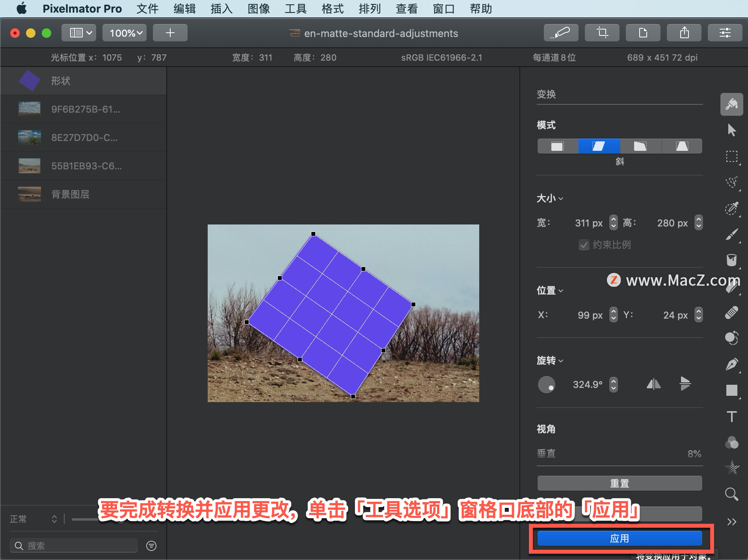The width and height of the screenshot is (748, 560).
Task: Select the color adjustments circles tool
Action: (731, 338)
